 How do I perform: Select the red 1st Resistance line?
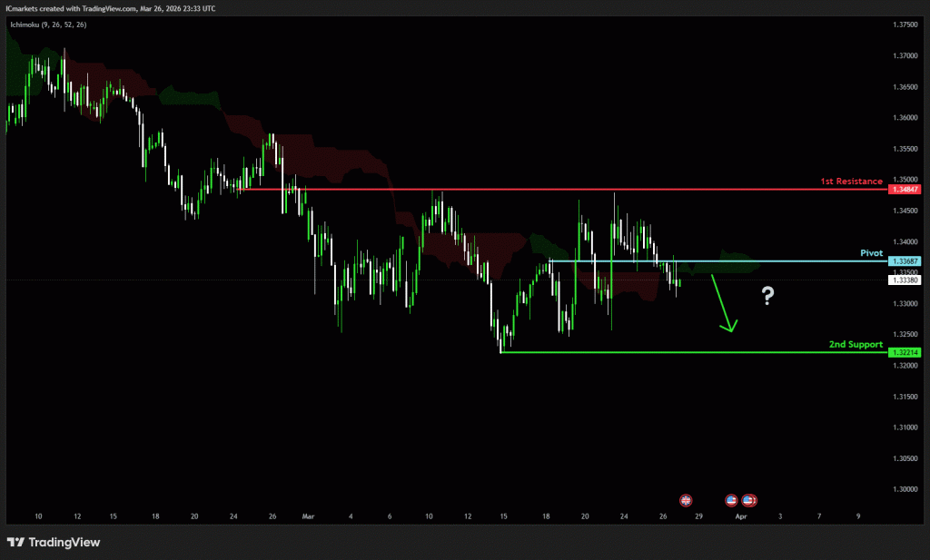[x=545, y=189]
